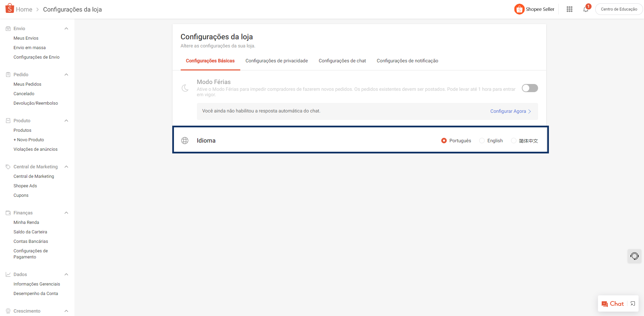Screen dimensions: 644x316
Task: Click the globe icon beside Idioma
Action: 185,141
